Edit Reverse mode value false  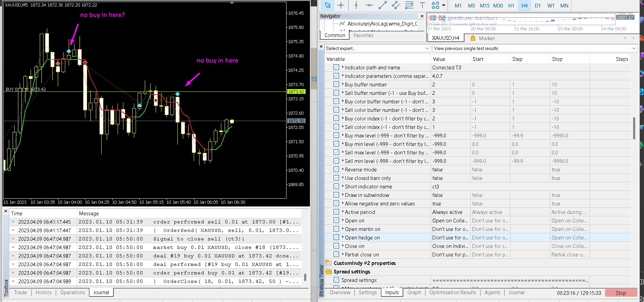tap(450, 169)
